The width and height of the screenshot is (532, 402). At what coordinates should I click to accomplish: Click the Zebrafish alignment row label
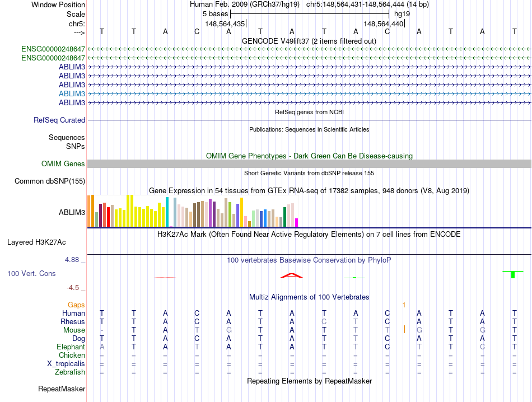tap(70, 372)
